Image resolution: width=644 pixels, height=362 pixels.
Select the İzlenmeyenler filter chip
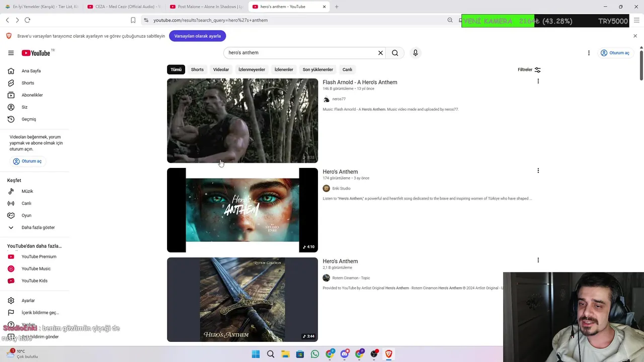pyautogui.click(x=252, y=69)
